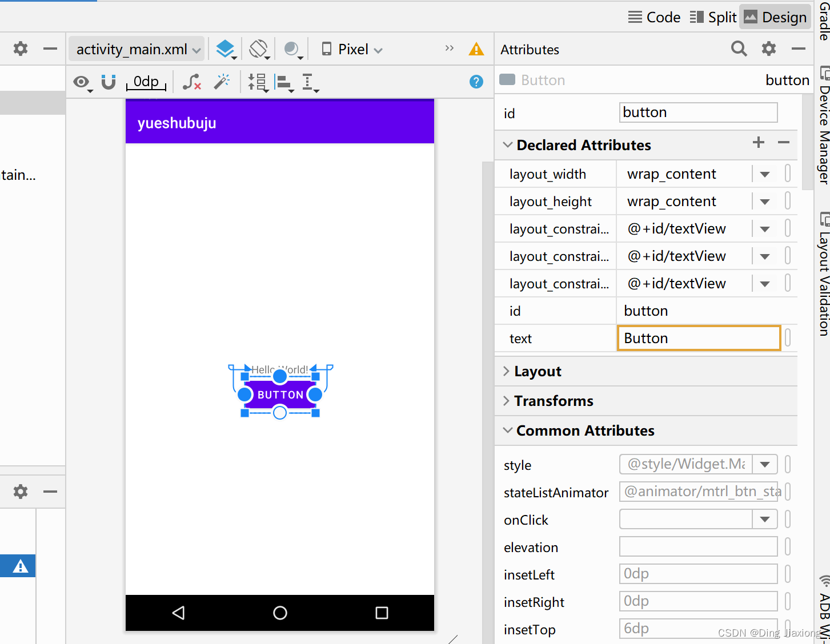Open the View Options eye icon
Viewport: 830px width, 644px height.
82,82
